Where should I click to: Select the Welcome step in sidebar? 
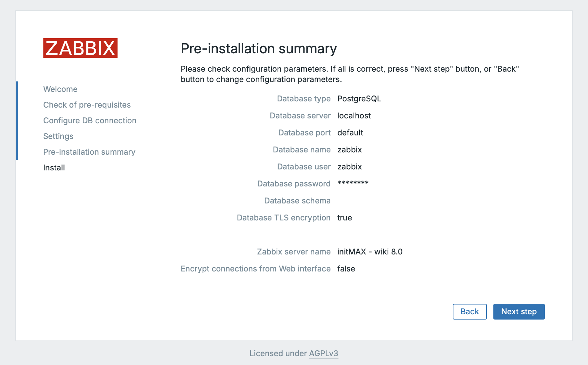tap(60, 89)
